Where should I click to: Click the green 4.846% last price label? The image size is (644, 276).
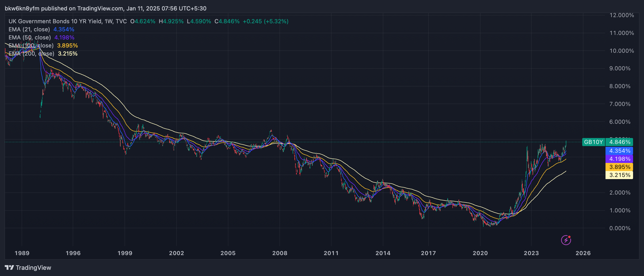(x=620, y=142)
